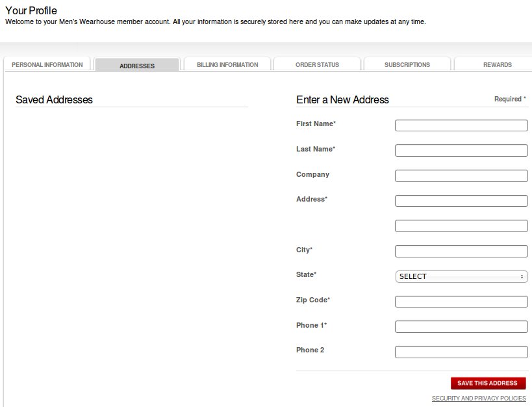Switch to the Billing Information tab

227,64
